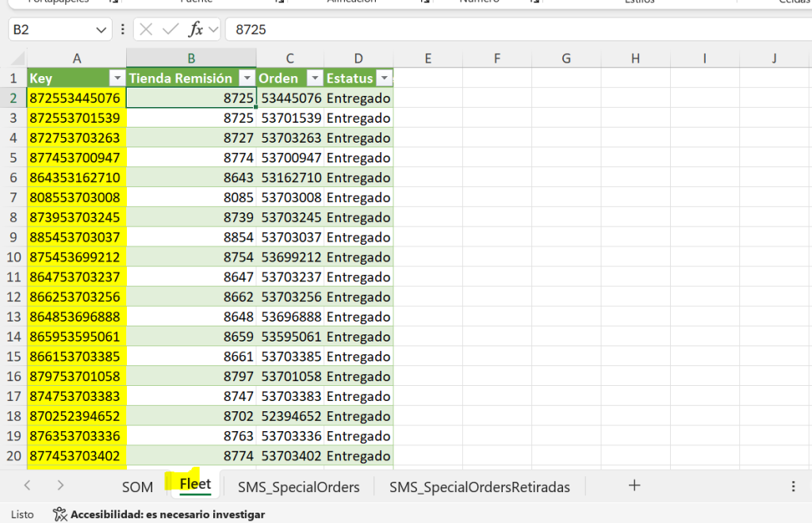Click the formula bar containing 8725

(x=518, y=29)
